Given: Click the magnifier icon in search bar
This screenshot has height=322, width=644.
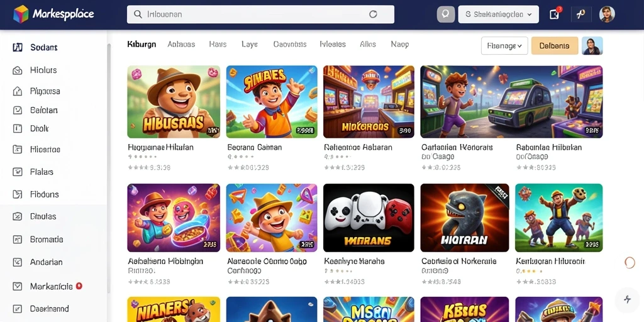Looking at the screenshot, I should click(138, 14).
